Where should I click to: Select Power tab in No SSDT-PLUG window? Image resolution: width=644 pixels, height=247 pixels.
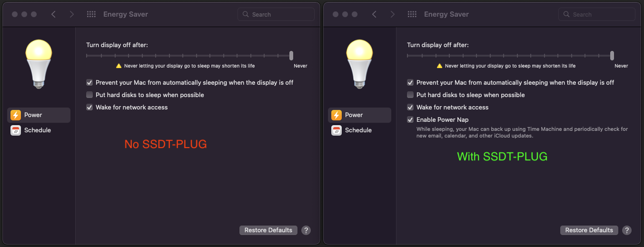click(33, 115)
